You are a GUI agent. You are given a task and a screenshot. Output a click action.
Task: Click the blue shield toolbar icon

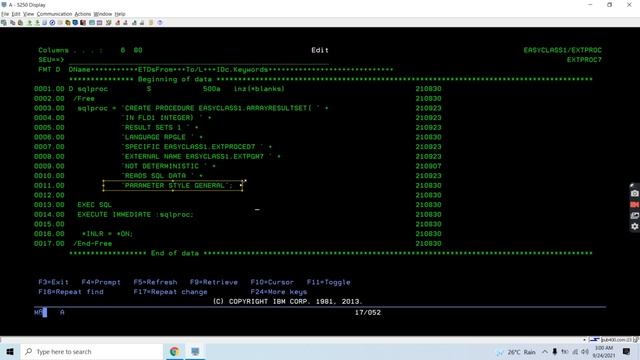75,23
